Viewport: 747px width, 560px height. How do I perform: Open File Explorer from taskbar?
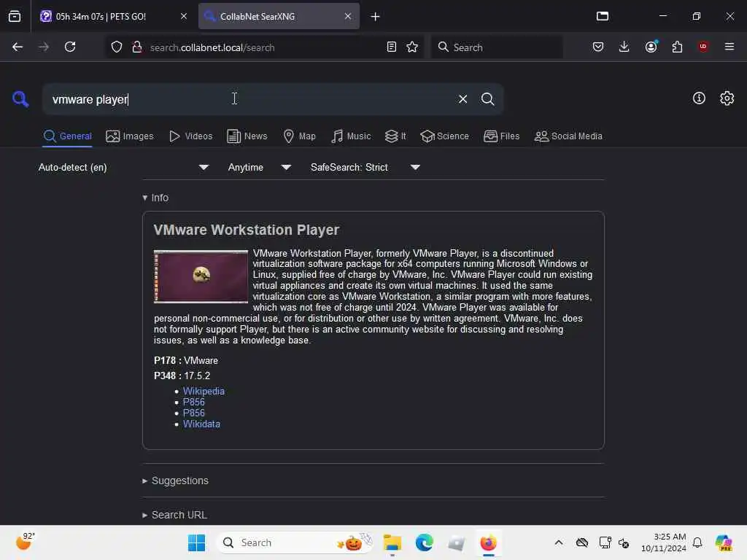point(392,542)
